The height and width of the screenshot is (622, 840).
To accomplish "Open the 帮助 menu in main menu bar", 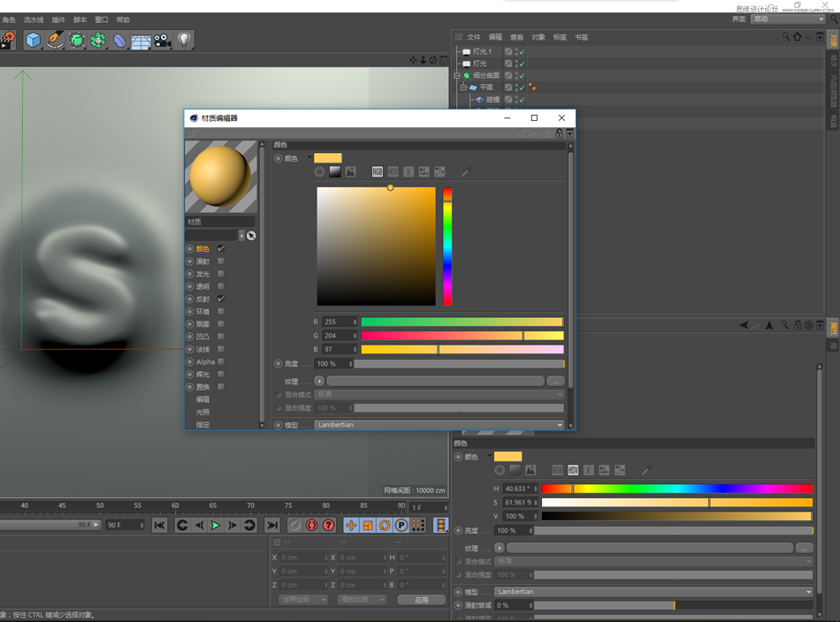I will pos(123,19).
